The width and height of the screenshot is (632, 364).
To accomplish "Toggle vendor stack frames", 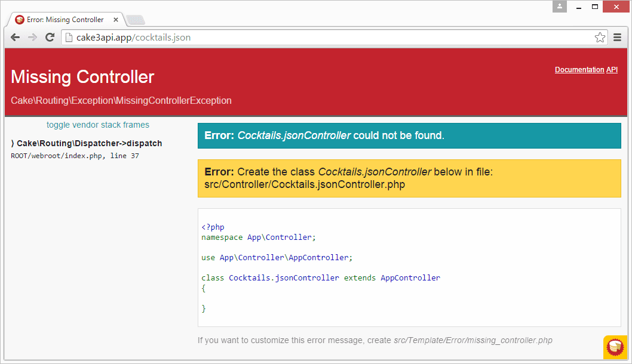I will [x=98, y=125].
